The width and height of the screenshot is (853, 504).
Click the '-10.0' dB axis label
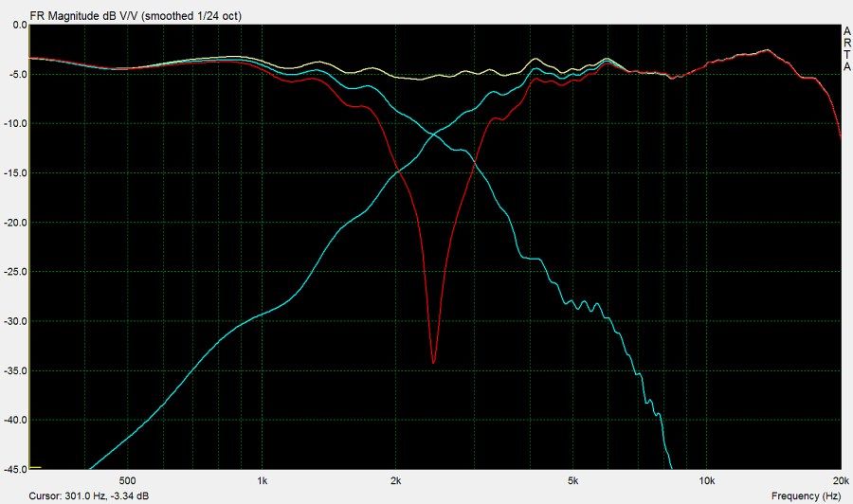tap(16, 123)
